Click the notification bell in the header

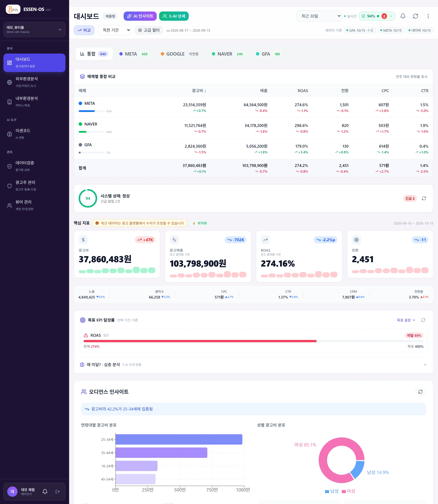[x=403, y=16]
